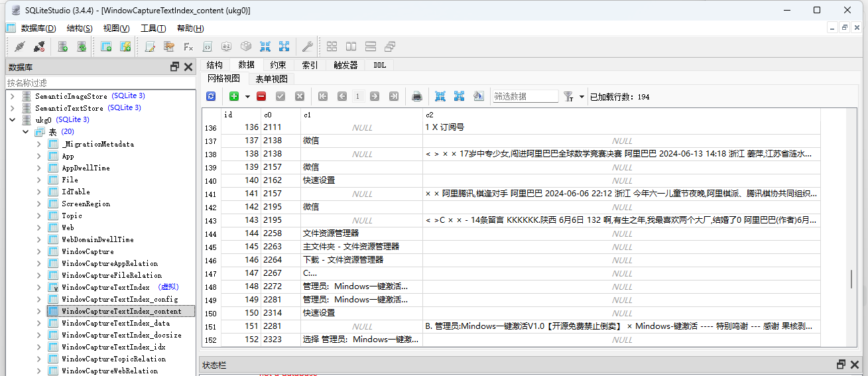Select the WindowCaptureTextIndex_data table
868x376 pixels.
pos(115,323)
